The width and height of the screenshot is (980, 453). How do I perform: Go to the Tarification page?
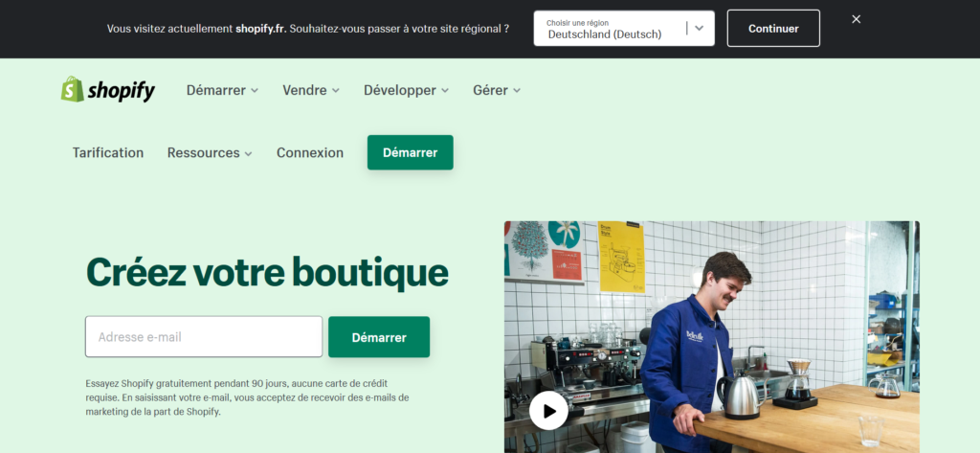tap(108, 152)
